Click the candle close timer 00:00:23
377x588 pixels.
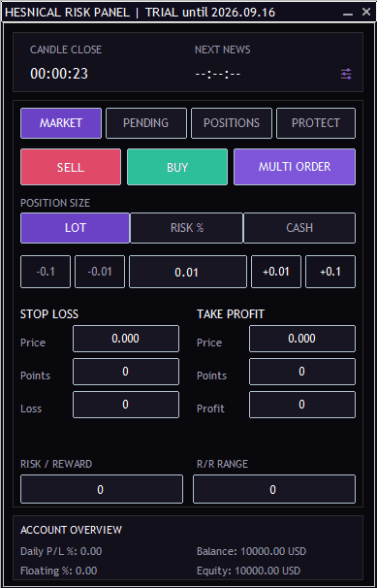pos(59,74)
